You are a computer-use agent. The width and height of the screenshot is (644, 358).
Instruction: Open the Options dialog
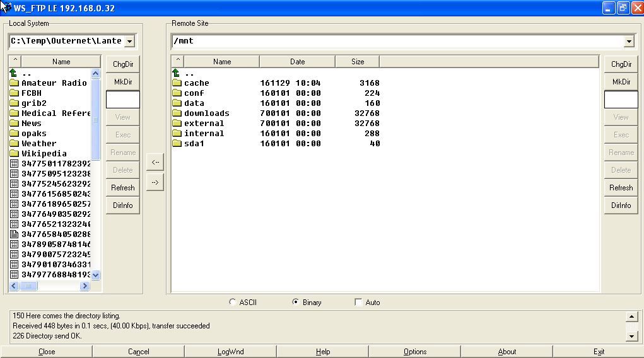[x=414, y=352]
